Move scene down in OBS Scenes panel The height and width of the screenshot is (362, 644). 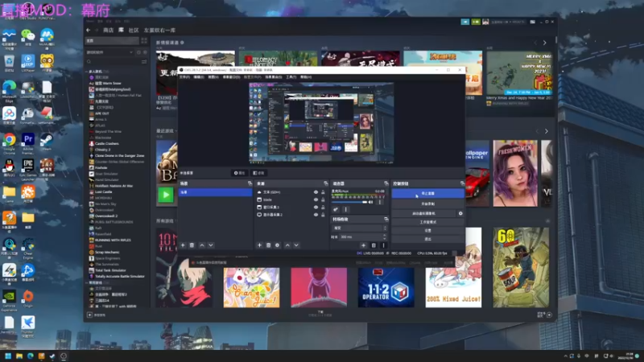pos(211,245)
